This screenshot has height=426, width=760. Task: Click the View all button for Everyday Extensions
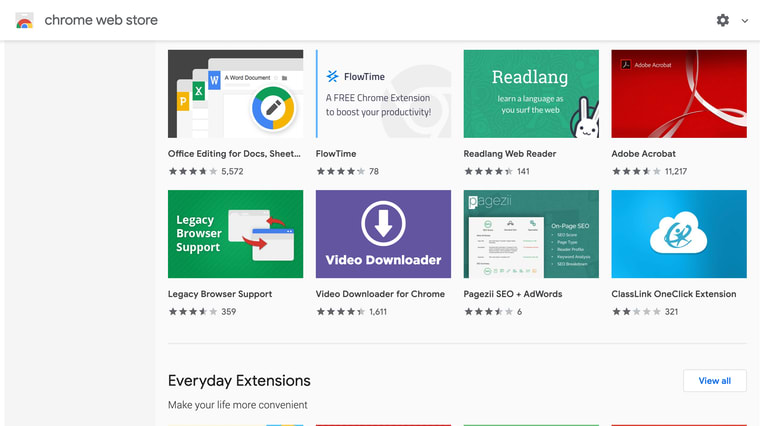point(715,381)
